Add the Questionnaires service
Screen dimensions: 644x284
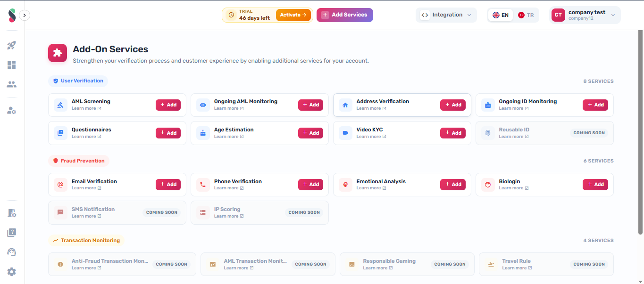[x=168, y=133]
